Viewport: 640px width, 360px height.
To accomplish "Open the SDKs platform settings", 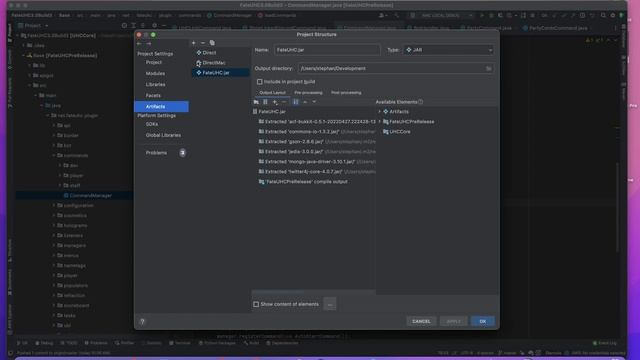I will (x=152, y=124).
